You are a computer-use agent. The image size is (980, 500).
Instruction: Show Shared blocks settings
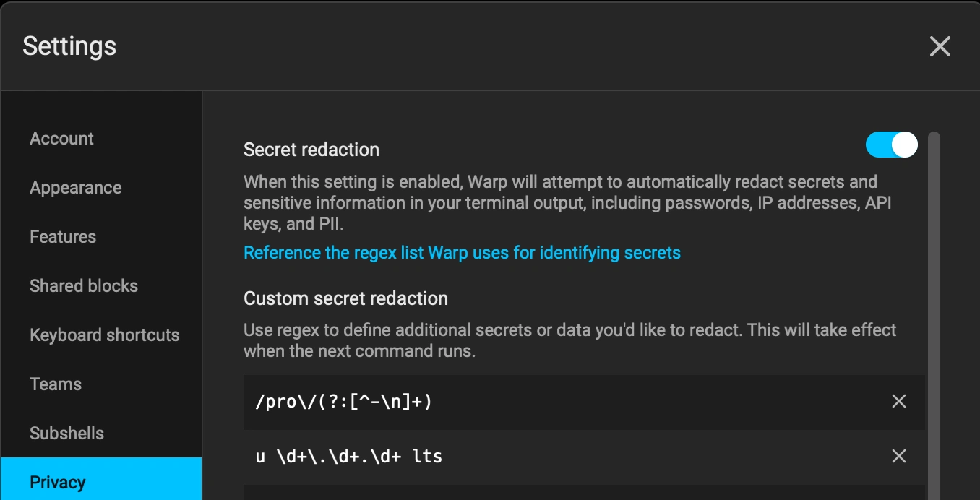(84, 286)
